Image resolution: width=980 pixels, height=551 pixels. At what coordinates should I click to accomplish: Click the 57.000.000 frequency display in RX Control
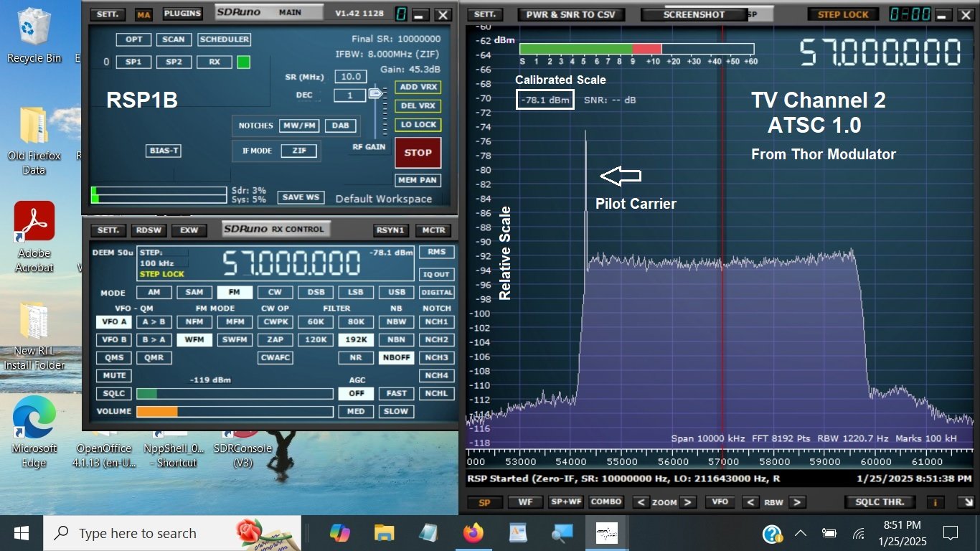click(291, 263)
